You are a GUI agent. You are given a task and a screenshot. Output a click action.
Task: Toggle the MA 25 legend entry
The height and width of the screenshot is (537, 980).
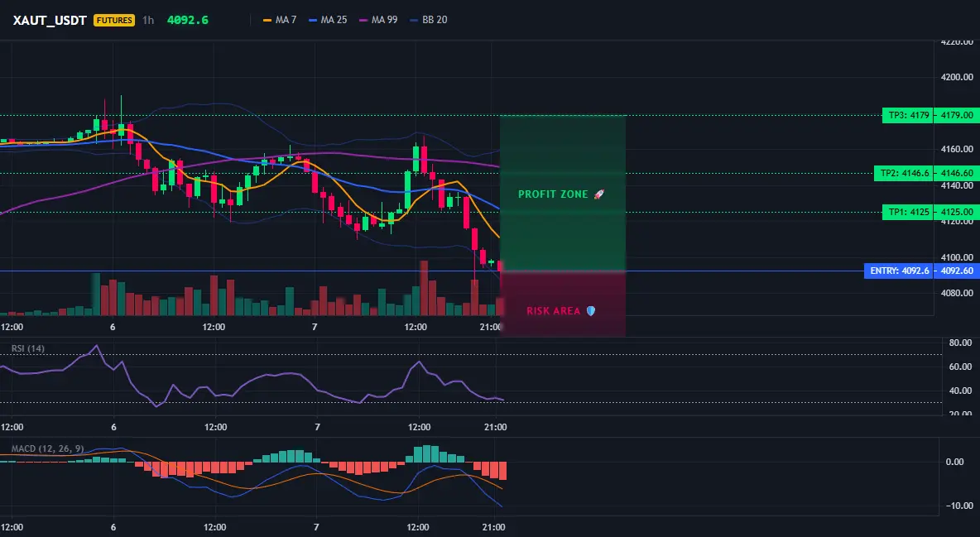point(328,20)
